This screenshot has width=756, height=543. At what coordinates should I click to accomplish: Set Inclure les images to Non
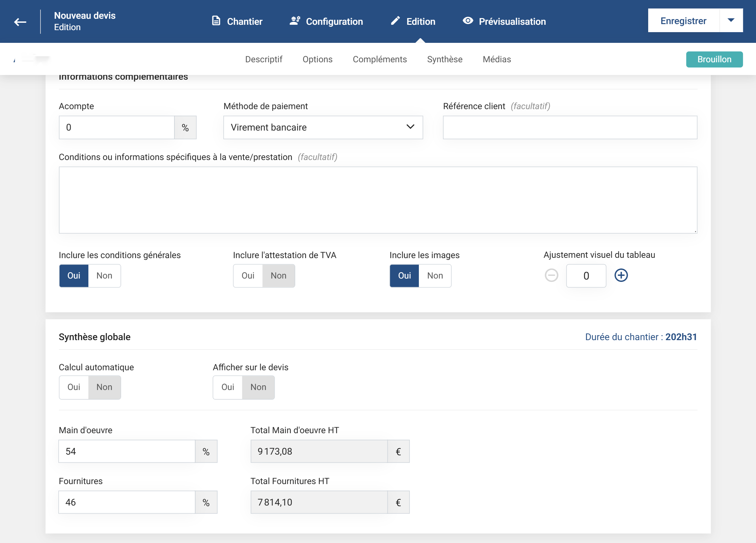pos(435,276)
